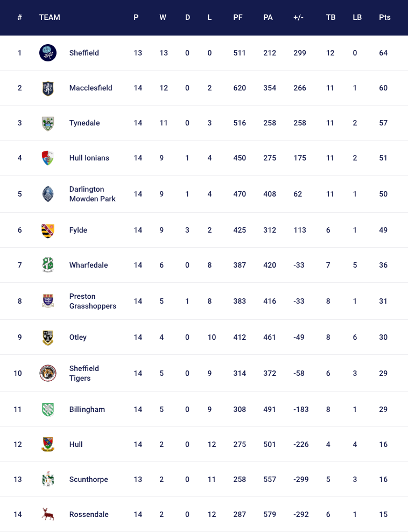This screenshot has width=408, height=532.
Task: Sort table by Pts column header
Action: (x=384, y=17)
